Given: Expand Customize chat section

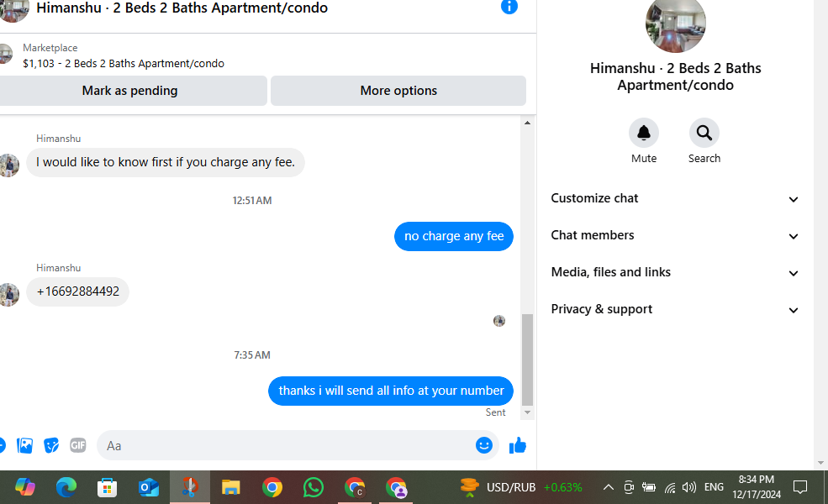Looking at the screenshot, I should coord(675,198).
